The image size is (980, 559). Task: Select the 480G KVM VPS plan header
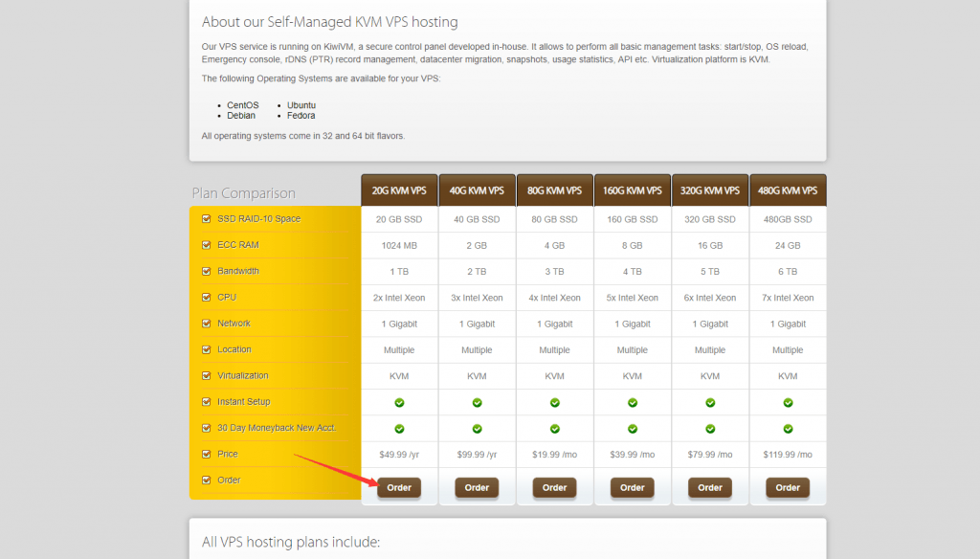(x=788, y=190)
